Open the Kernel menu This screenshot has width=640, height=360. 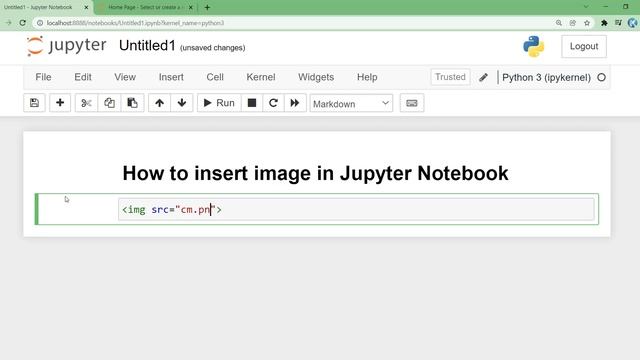(261, 77)
